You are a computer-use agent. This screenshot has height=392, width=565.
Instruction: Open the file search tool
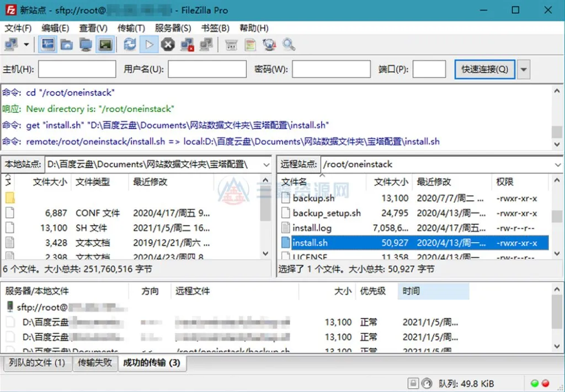(287, 44)
